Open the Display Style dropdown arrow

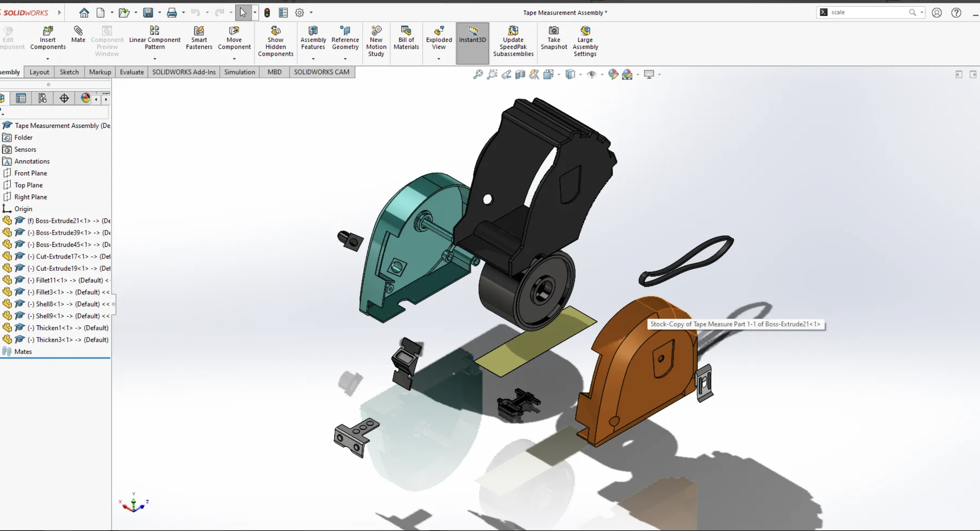pyautogui.click(x=581, y=74)
